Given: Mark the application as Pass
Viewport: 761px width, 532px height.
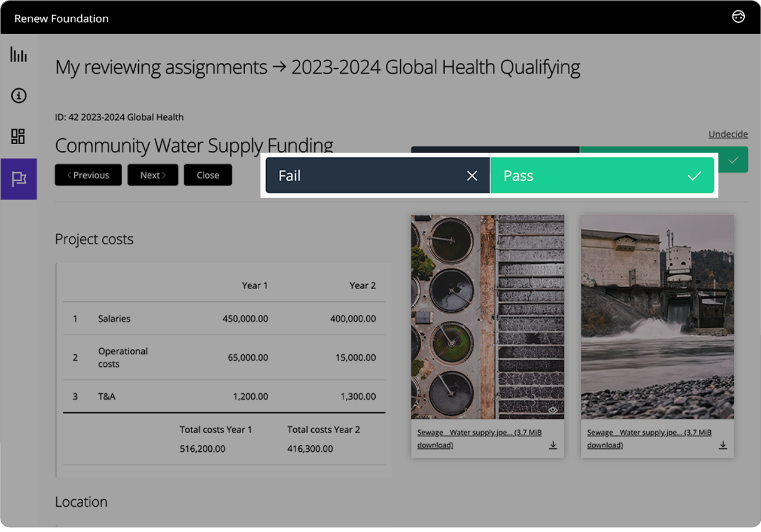Looking at the screenshot, I should click(x=602, y=176).
